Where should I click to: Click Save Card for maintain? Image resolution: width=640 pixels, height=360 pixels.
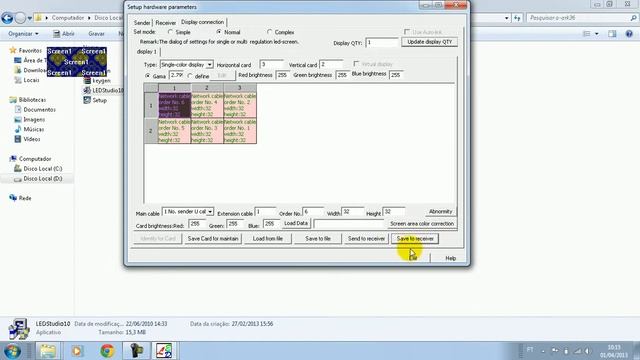click(213, 239)
